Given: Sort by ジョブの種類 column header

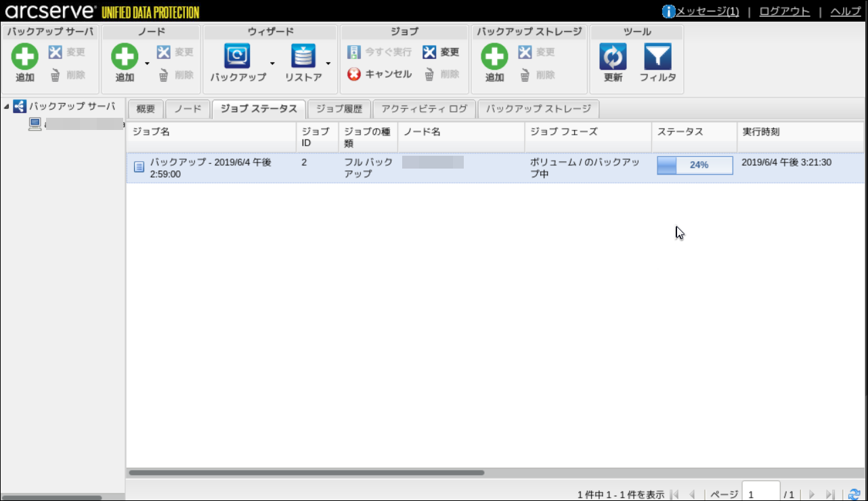Looking at the screenshot, I should pos(368,137).
